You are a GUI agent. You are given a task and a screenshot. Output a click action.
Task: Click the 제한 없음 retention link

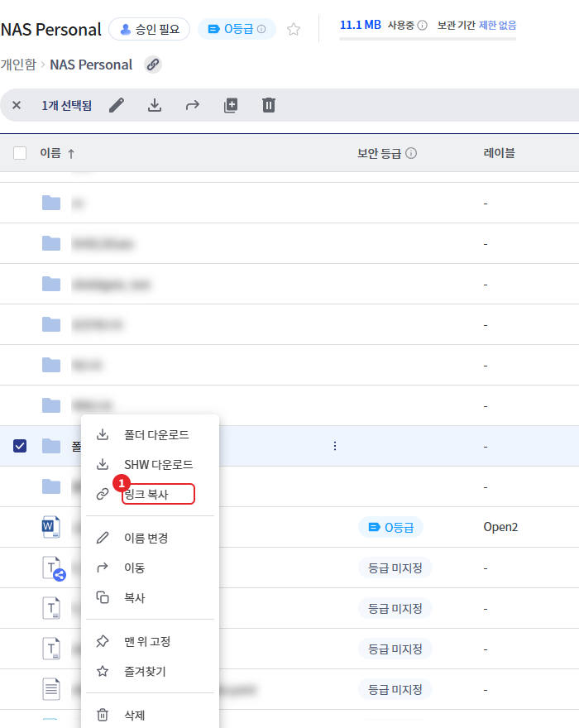click(x=497, y=25)
